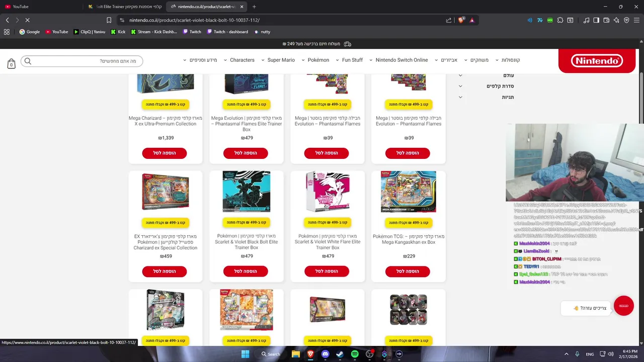This screenshot has width=644, height=362.
Task: Click the green extension icon in the toolbar
Action: click(550, 20)
